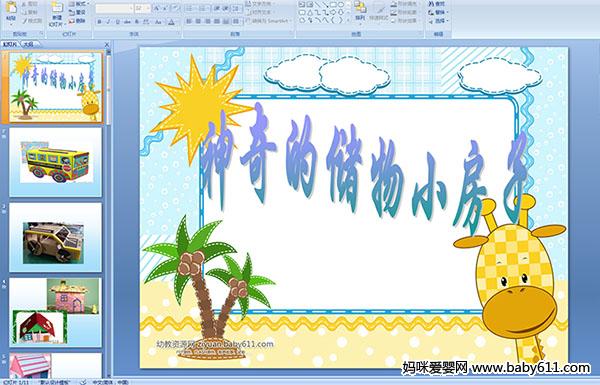Toggle Underline formatting button
This screenshot has height=385, width=600.
[117, 22]
